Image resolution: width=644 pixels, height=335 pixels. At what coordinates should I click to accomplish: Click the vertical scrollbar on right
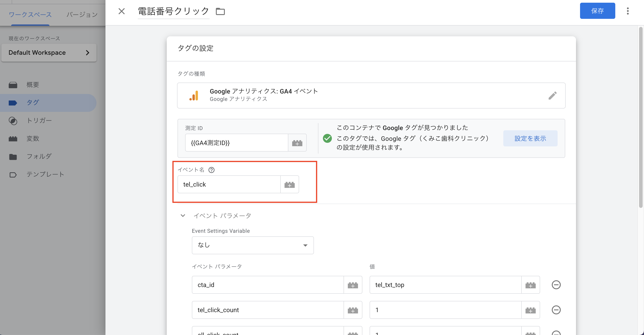click(640, 117)
